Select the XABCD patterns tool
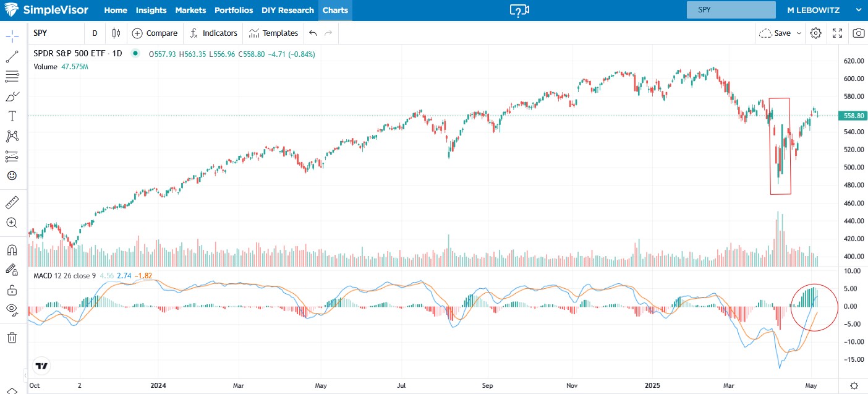Viewport: 868px width, 394px height. (12, 136)
